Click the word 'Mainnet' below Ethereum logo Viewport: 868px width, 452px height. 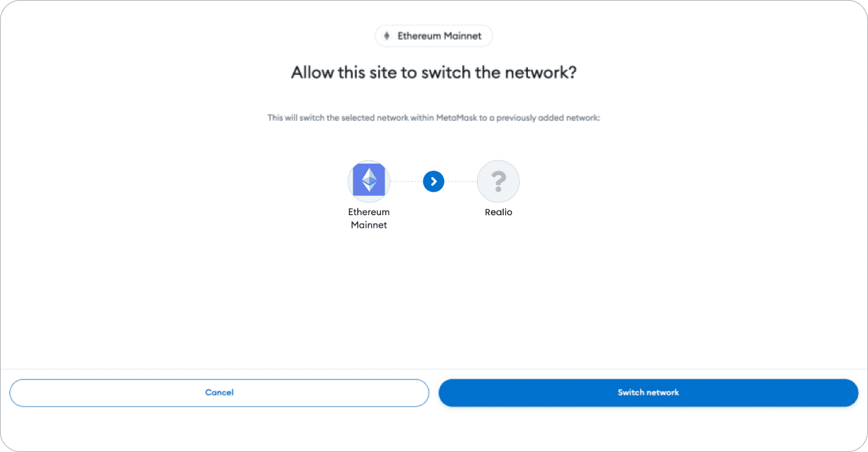369,225
